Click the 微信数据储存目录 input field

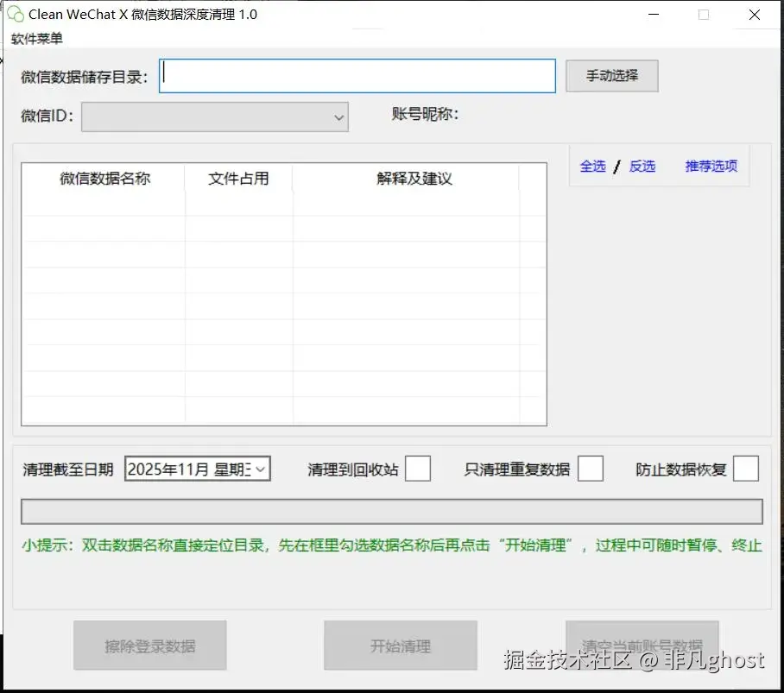pos(357,76)
